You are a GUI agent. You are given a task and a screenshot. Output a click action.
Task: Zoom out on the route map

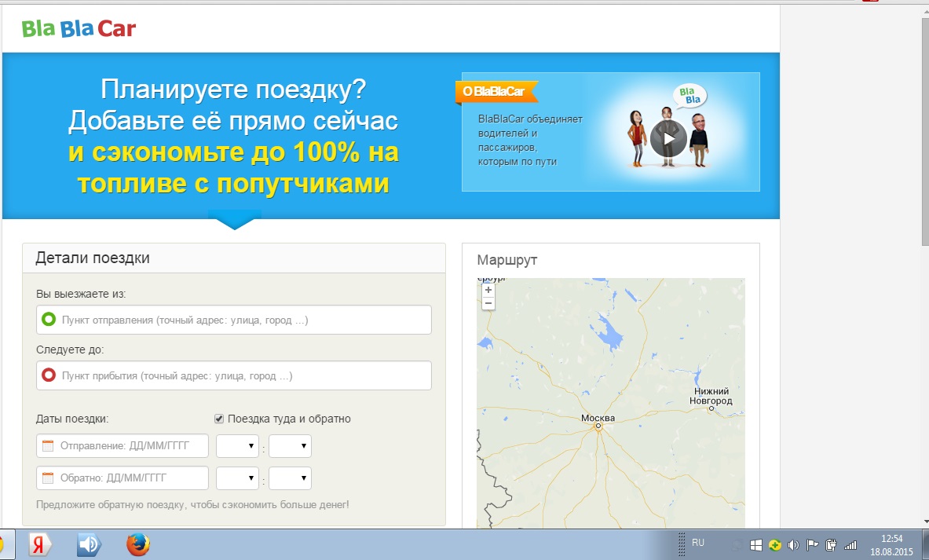(488, 303)
